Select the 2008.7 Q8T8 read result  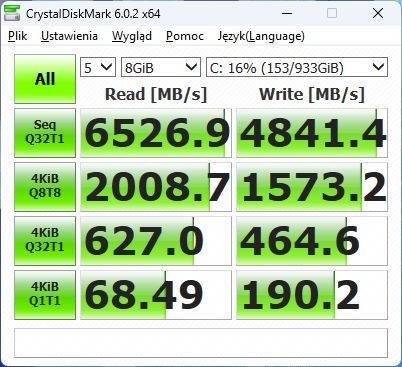(156, 187)
